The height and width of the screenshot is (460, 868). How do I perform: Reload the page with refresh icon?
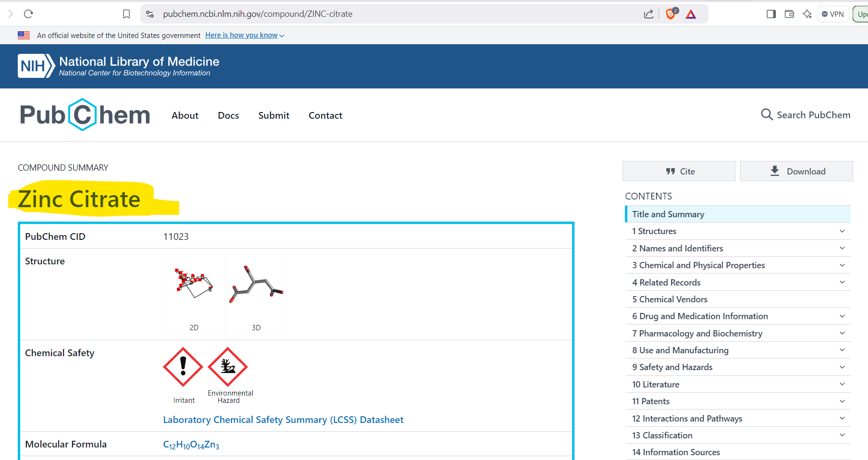[28, 14]
